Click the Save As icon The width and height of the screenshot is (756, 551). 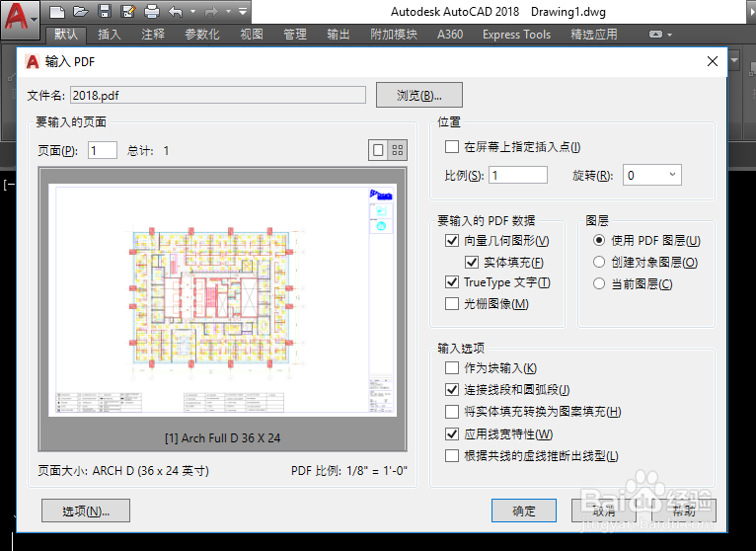(x=128, y=12)
